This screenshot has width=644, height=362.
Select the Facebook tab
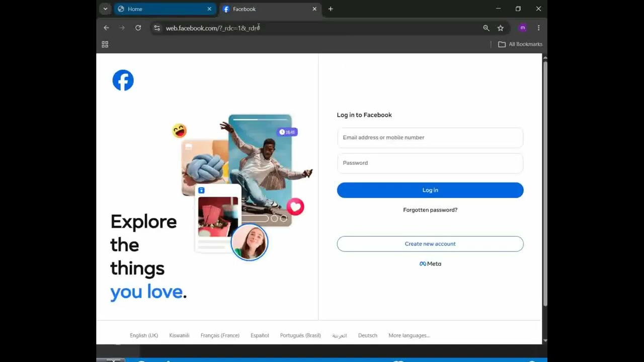click(270, 9)
